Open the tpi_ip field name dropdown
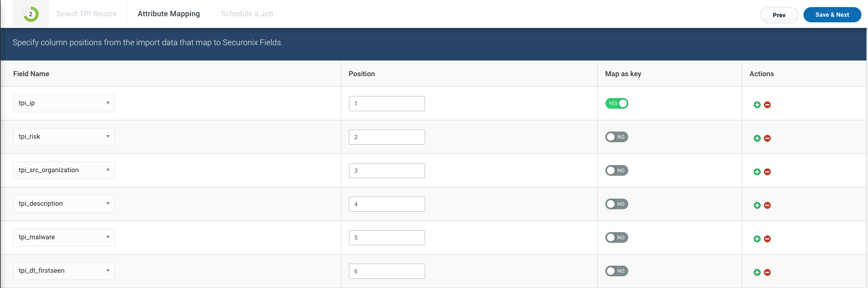Image resolution: width=868 pixels, height=288 pixels. click(x=64, y=103)
